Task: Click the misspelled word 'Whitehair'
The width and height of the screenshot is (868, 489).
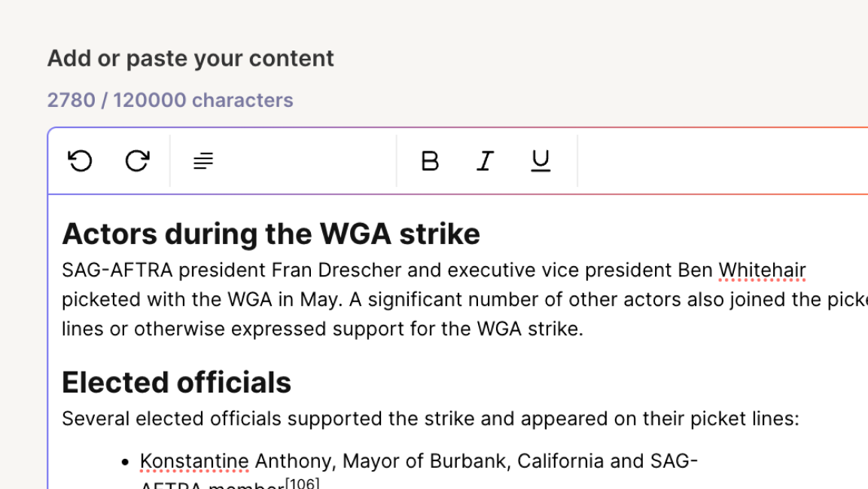Action: click(763, 270)
